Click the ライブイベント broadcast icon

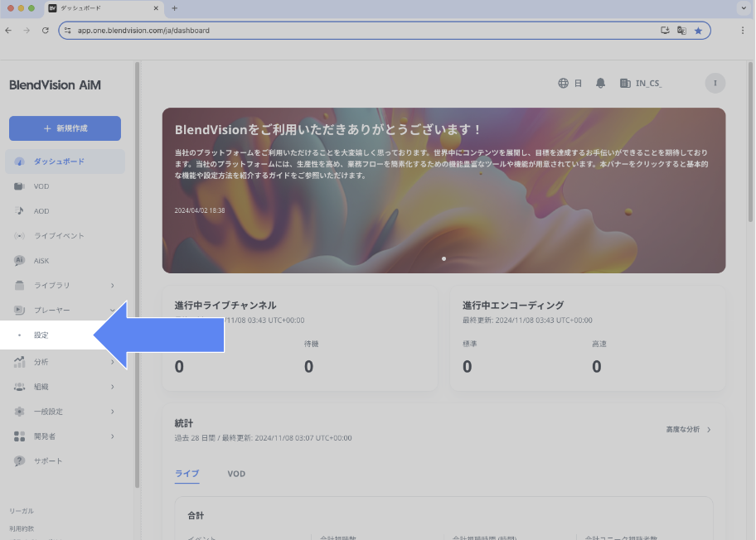(x=19, y=235)
